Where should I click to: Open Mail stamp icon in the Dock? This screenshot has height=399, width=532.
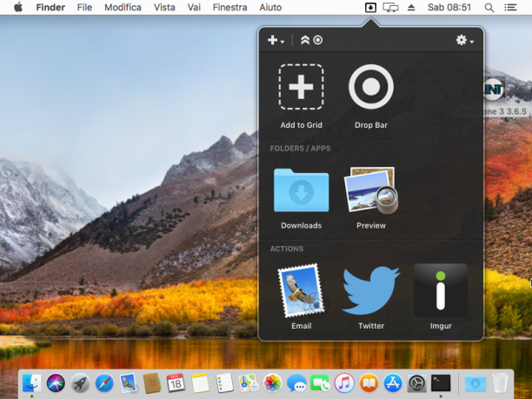click(x=129, y=383)
